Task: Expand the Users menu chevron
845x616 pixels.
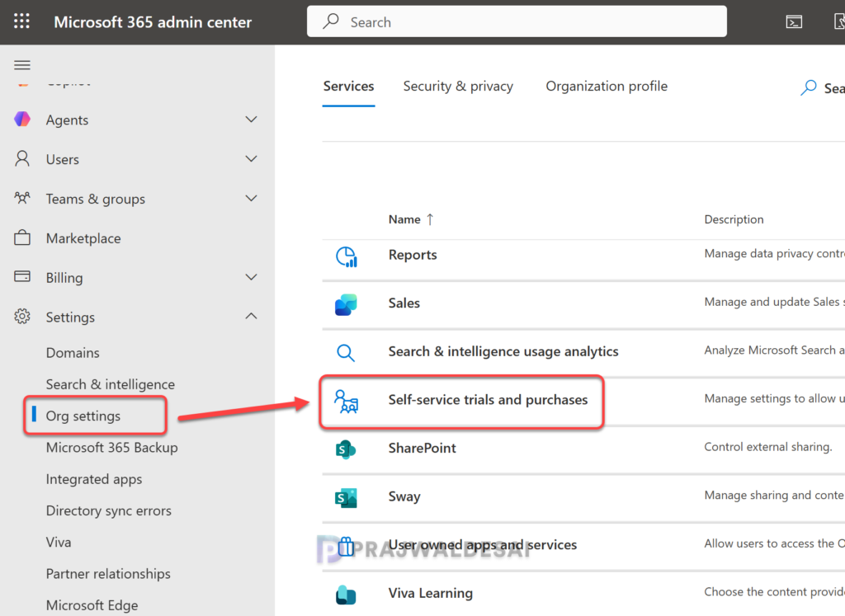Action: (251, 158)
